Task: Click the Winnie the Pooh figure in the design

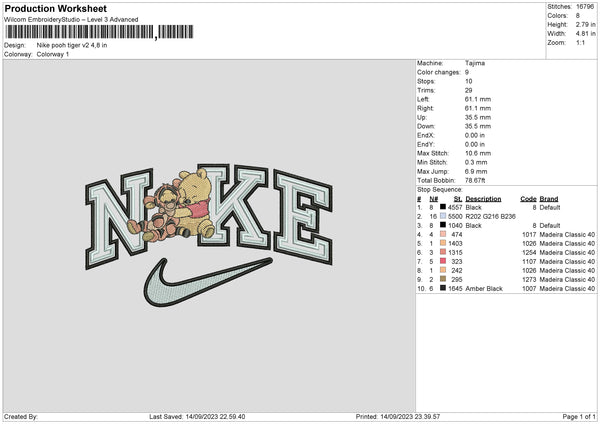Action: tap(197, 203)
